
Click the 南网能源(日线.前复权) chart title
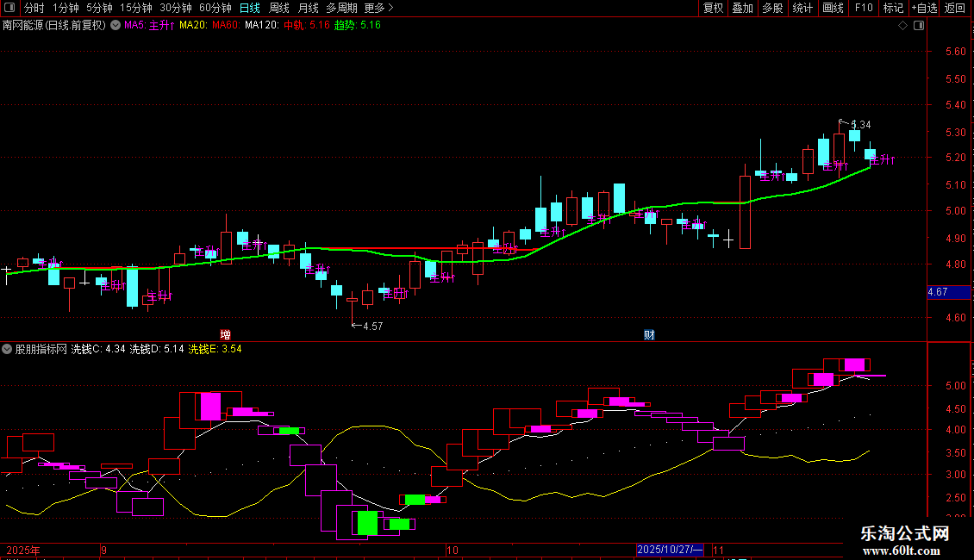click(x=54, y=26)
